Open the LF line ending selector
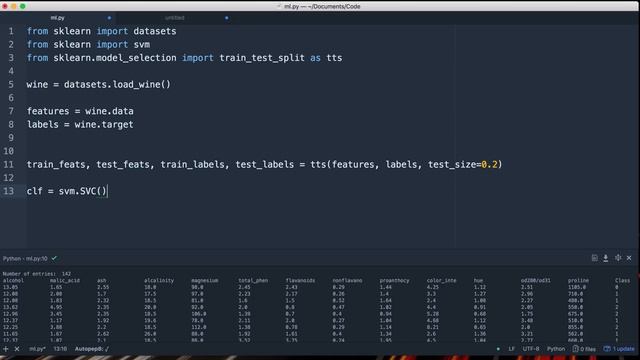The height and width of the screenshot is (360, 640). [x=511, y=349]
